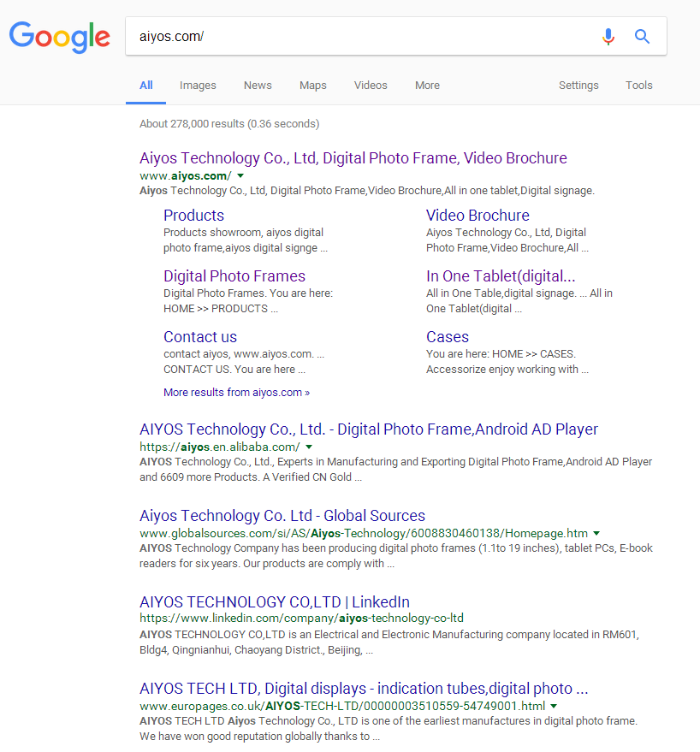Open the In One Tablet(digital... sitelink
Viewport: 700px width, 752px height.
(501, 276)
